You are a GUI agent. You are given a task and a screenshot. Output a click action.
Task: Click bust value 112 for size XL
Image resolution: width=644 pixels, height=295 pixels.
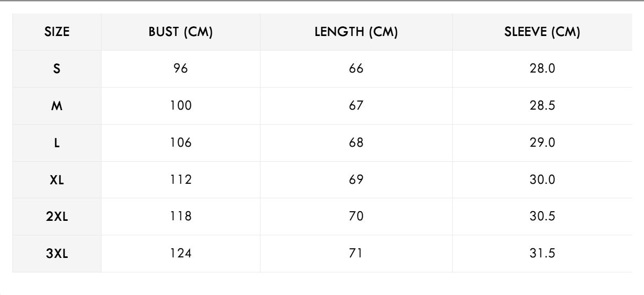pyautogui.click(x=181, y=181)
